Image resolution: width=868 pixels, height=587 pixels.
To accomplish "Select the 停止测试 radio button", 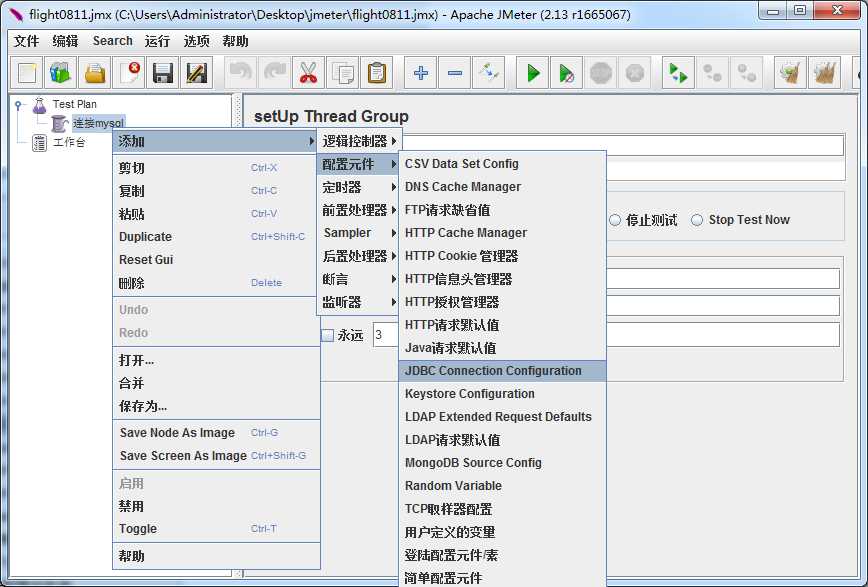I will coord(615,220).
